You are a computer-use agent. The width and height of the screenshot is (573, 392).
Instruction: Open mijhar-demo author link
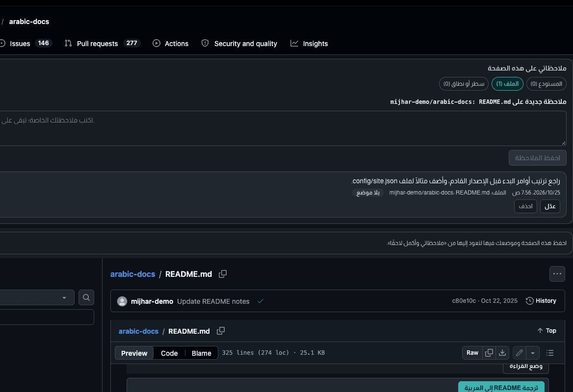[152, 301]
